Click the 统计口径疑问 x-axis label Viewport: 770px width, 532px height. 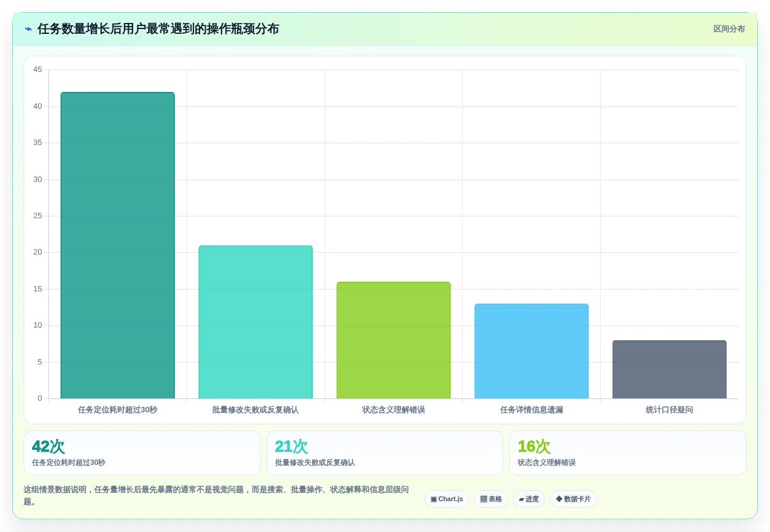670,410
